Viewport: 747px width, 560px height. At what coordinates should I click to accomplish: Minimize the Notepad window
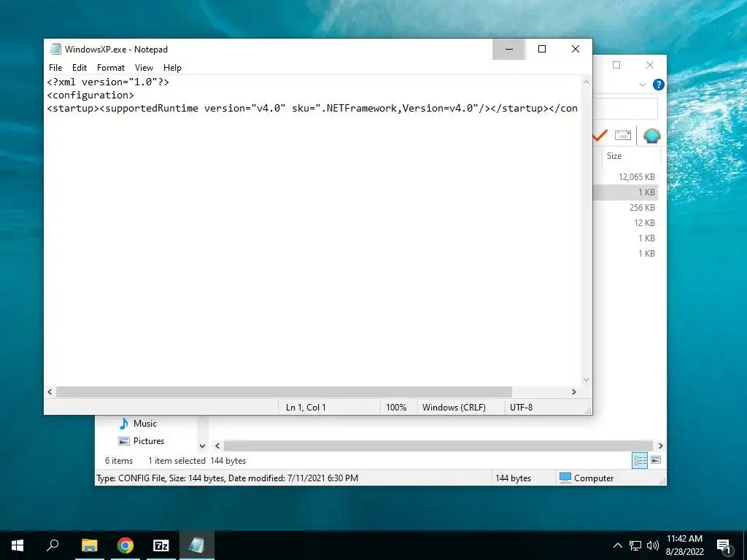(x=508, y=49)
